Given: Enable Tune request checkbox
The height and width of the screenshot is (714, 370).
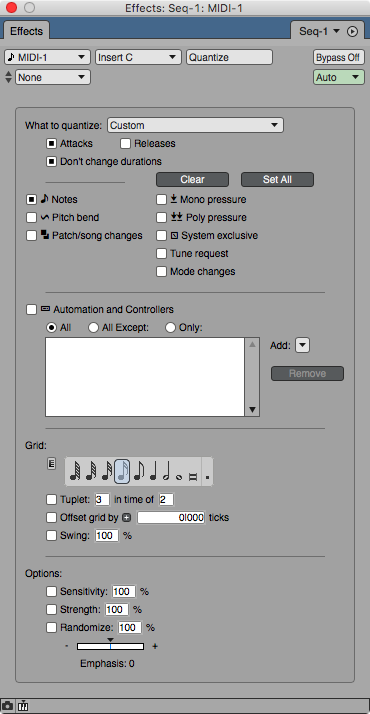Looking at the screenshot, I should (161, 254).
